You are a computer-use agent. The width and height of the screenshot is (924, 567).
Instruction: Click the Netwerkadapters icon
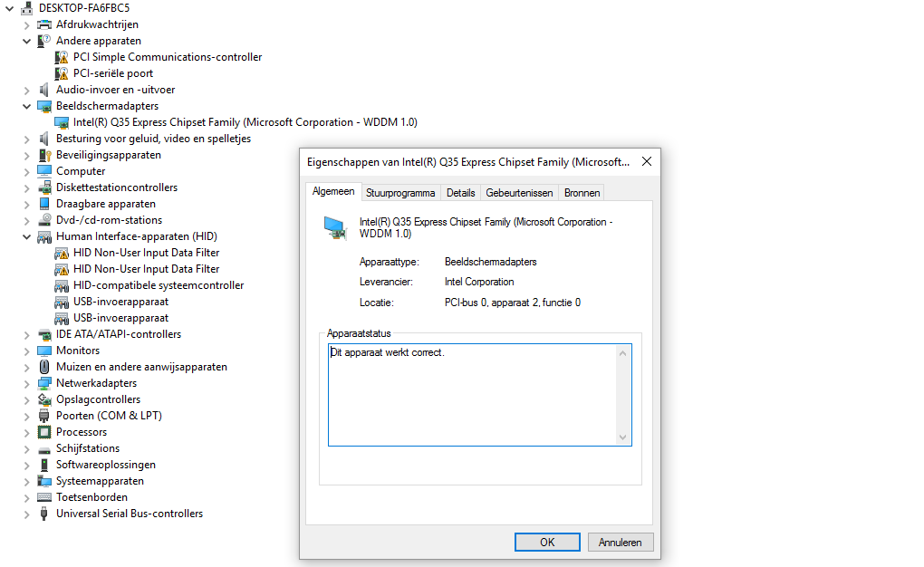[44, 383]
